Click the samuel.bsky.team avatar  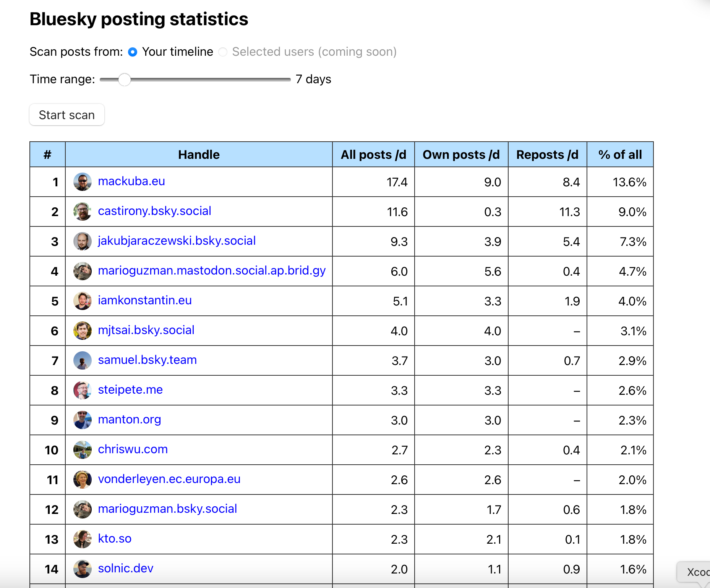[x=82, y=360]
